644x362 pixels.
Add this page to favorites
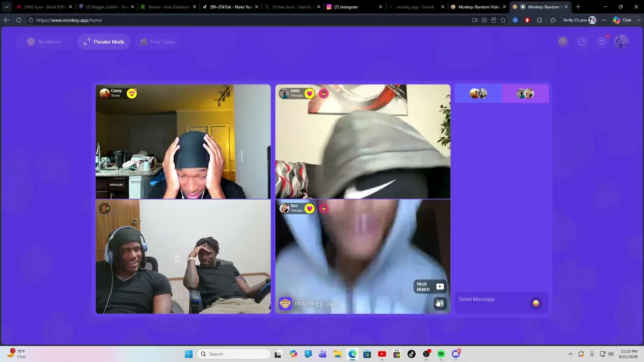pyautogui.click(x=503, y=20)
